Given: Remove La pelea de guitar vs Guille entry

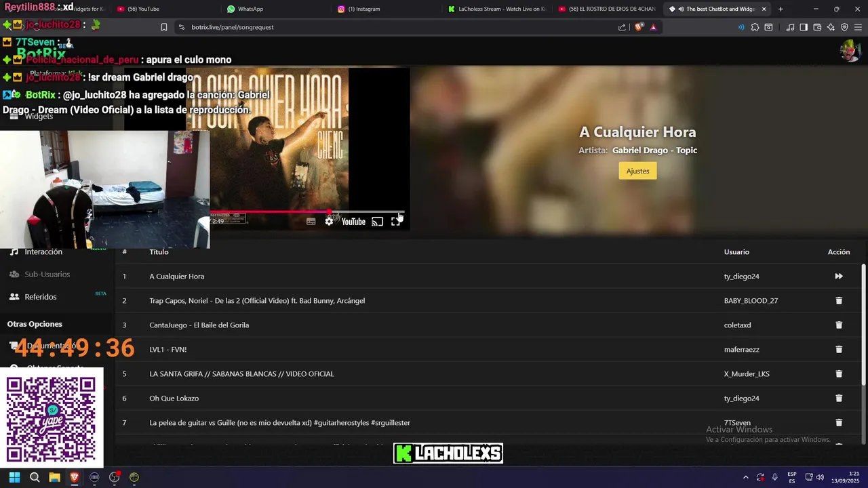Looking at the screenshot, I should [839, 422].
